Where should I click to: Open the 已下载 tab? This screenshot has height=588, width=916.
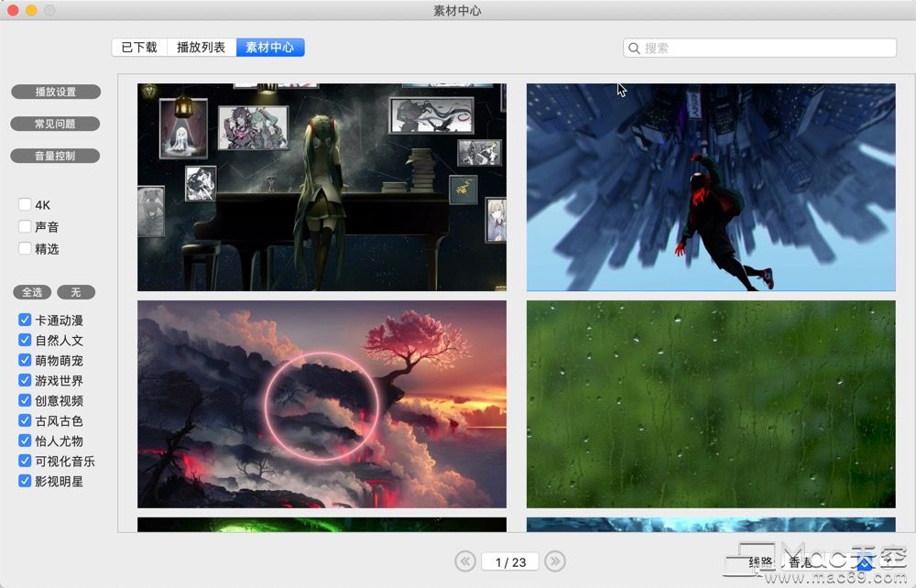(139, 48)
